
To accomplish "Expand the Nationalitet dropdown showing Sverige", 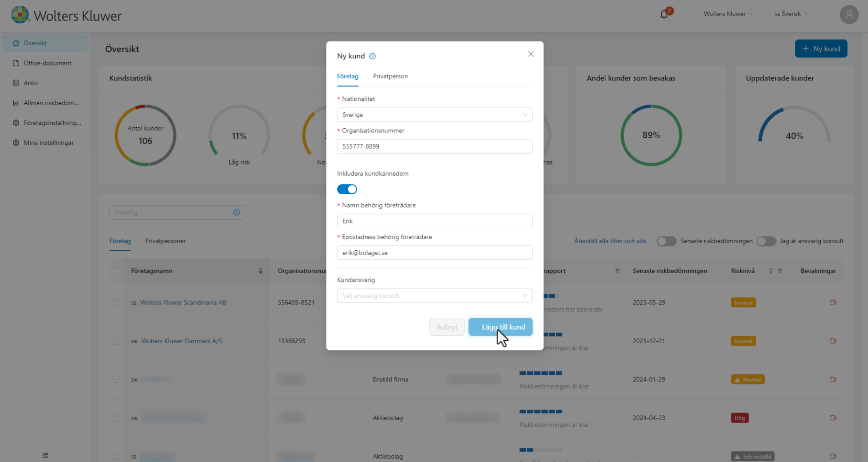I will click(434, 115).
